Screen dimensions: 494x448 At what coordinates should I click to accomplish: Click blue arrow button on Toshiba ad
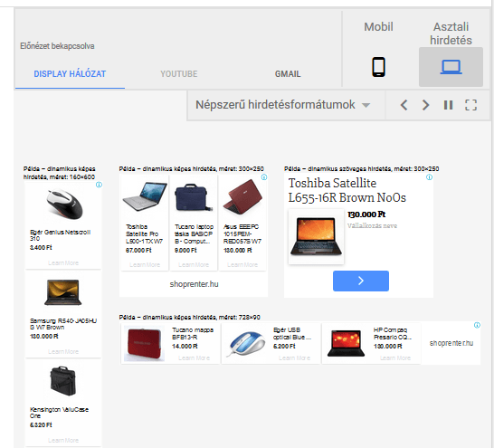point(361,281)
